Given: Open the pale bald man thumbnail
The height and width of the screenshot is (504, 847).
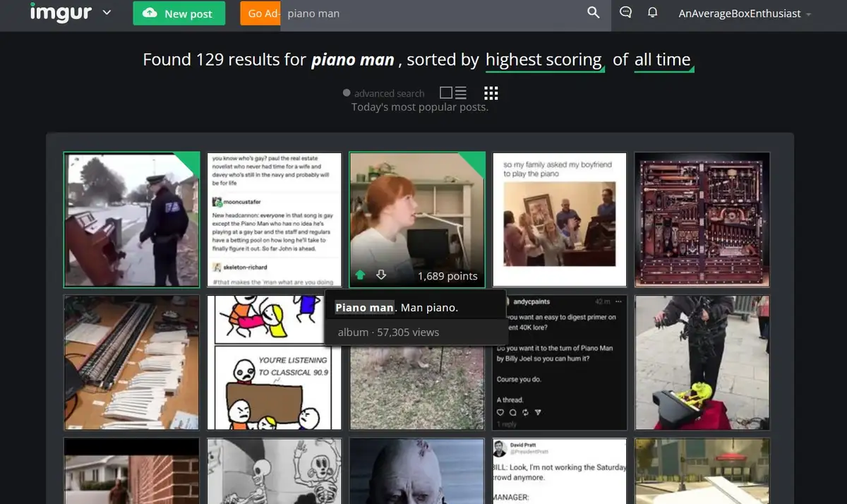Looking at the screenshot, I should coord(417,471).
